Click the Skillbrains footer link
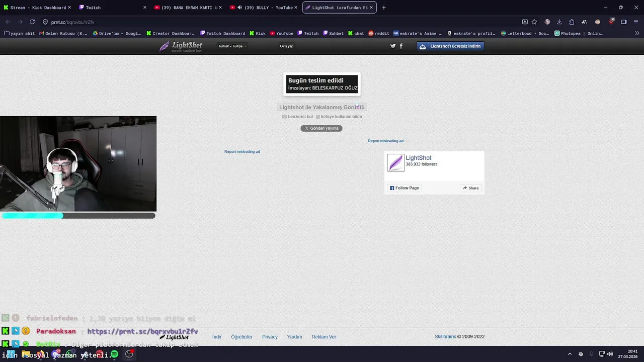 (445, 337)
